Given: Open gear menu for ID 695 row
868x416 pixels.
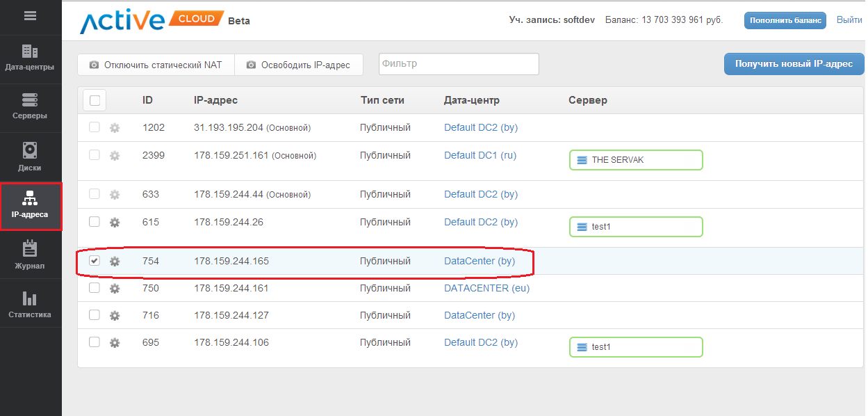Looking at the screenshot, I should click(115, 343).
